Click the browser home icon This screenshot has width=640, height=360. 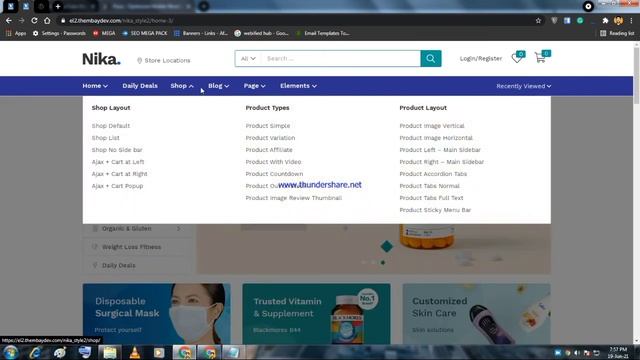click(x=47, y=20)
